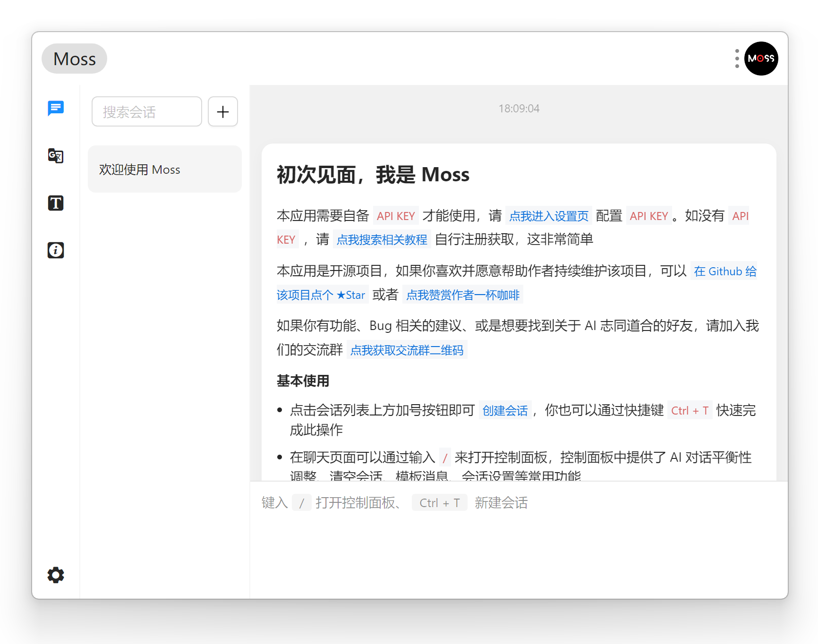Get the QR code via 点我获取交流群二维码
Image resolution: width=818 pixels, height=644 pixels.
[x=407, y=350]
